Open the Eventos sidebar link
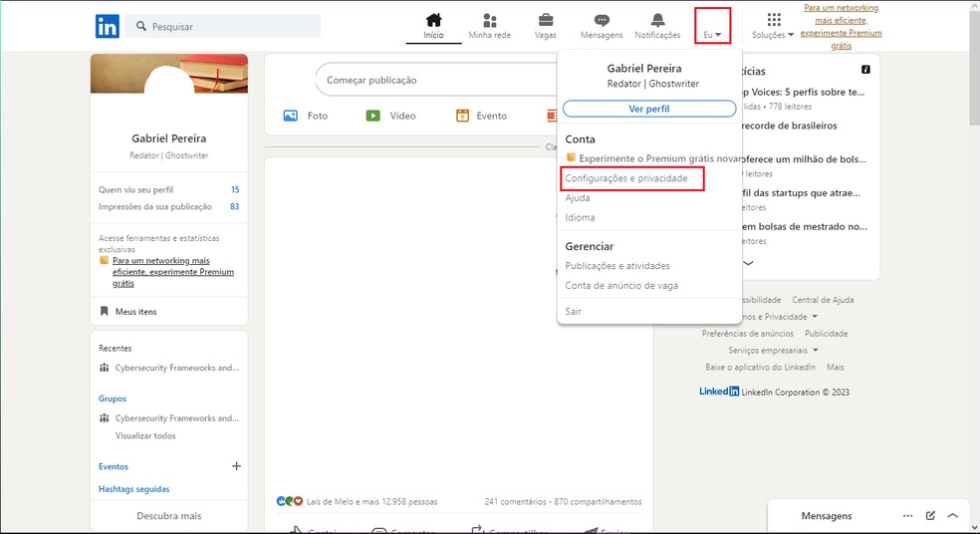 pos(114,466)
